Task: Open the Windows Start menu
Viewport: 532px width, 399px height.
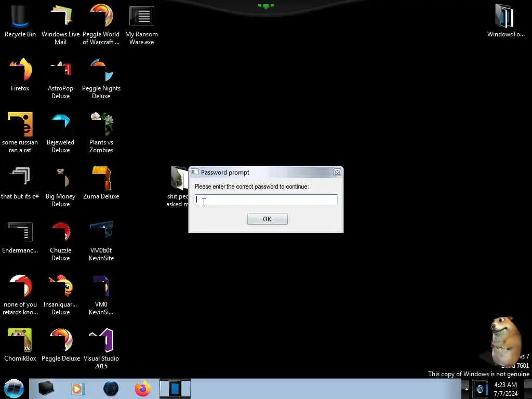Action: [14, 389]
